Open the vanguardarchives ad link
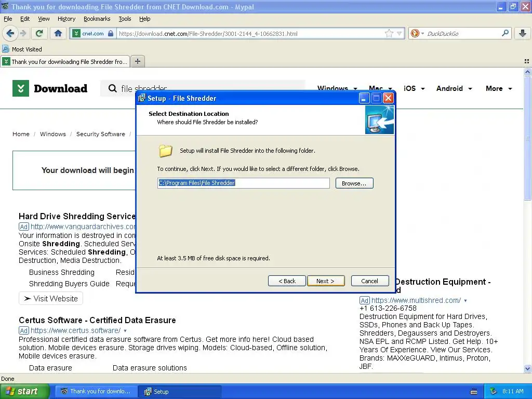Image resolution: width=532 pixels, height=399 pixels. (83, 227)
